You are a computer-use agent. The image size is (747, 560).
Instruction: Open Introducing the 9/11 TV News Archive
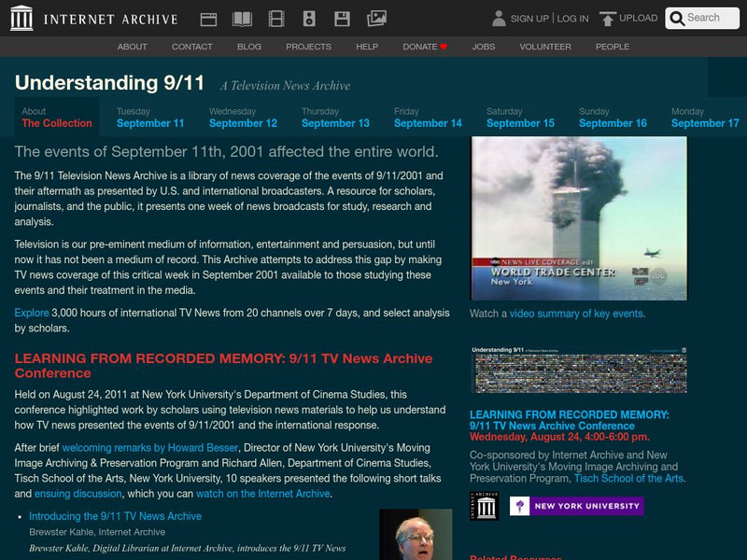pyautogui.click(x=115, y=516)
